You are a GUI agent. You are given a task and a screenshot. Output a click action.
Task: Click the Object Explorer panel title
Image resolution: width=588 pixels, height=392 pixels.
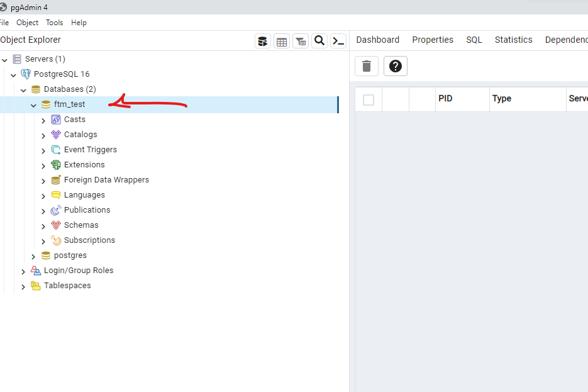(30, 40)
